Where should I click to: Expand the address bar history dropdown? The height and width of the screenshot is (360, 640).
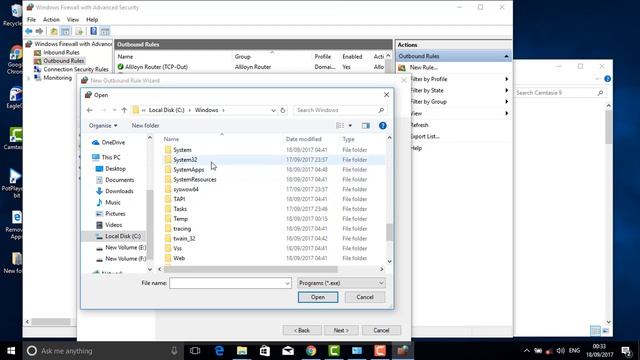(273, 110)
